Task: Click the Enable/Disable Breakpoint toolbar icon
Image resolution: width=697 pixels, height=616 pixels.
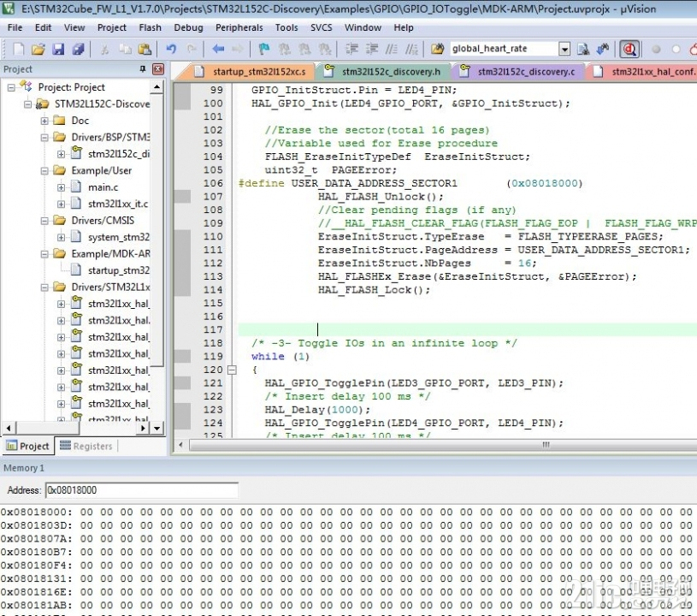Action: point(676,49)
